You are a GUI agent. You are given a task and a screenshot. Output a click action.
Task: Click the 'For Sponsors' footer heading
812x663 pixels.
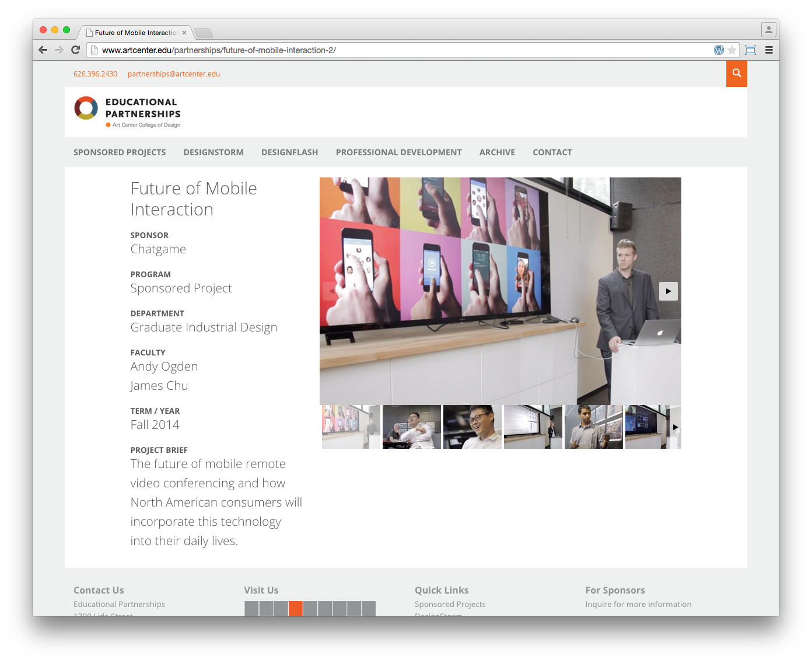pyautogui.click(x=615, y=590)
